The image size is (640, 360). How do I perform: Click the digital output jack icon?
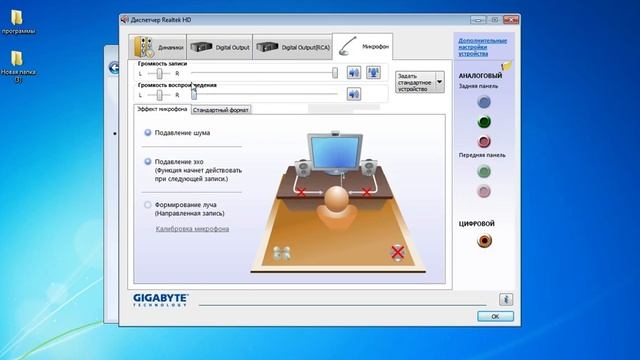click(484, 240)
